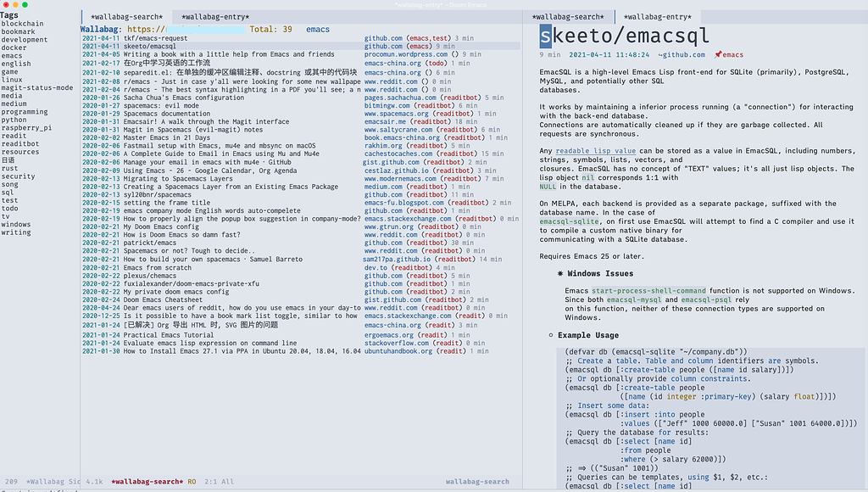Collapse the Windows Issues section heading
868x492 pixels.
(598, 272)
